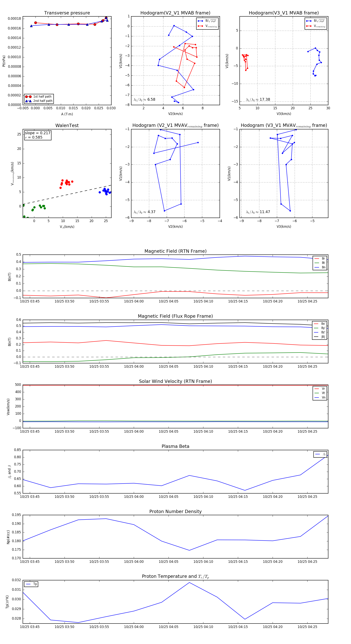Click the 'A (T·m)' x-axis label

point(67,114)
